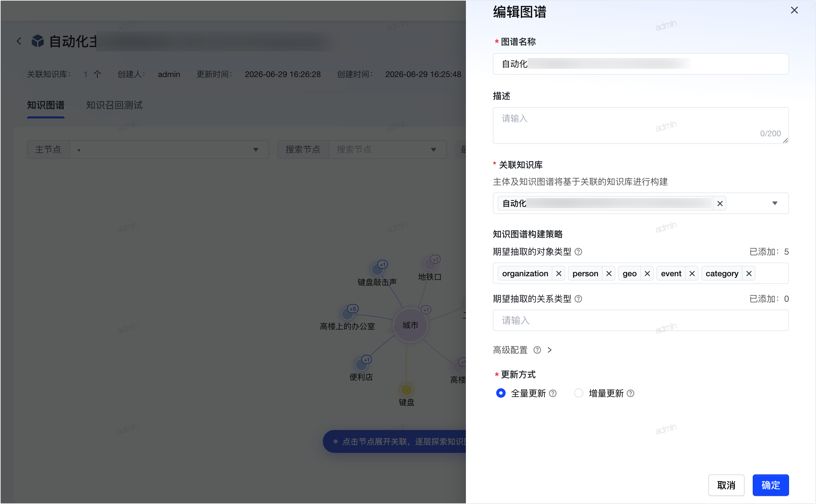Switch to the 知识召回测试 tab
The height and width of the screenshot is (504, 816).
114,105
